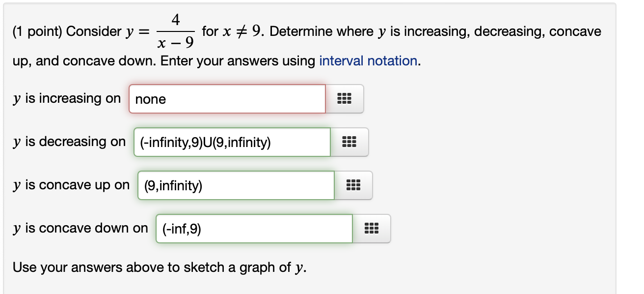The width and height of the screenshot is (644, 294).
Task: Click the keypad icon beside the union interval answer
Action: [349, 142]
